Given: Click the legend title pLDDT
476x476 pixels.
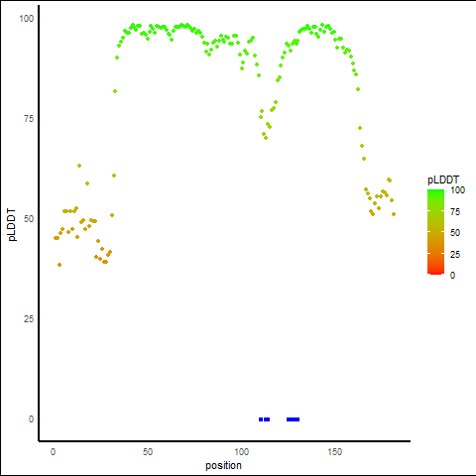Looking at the screenshot, I should point(443,179).
